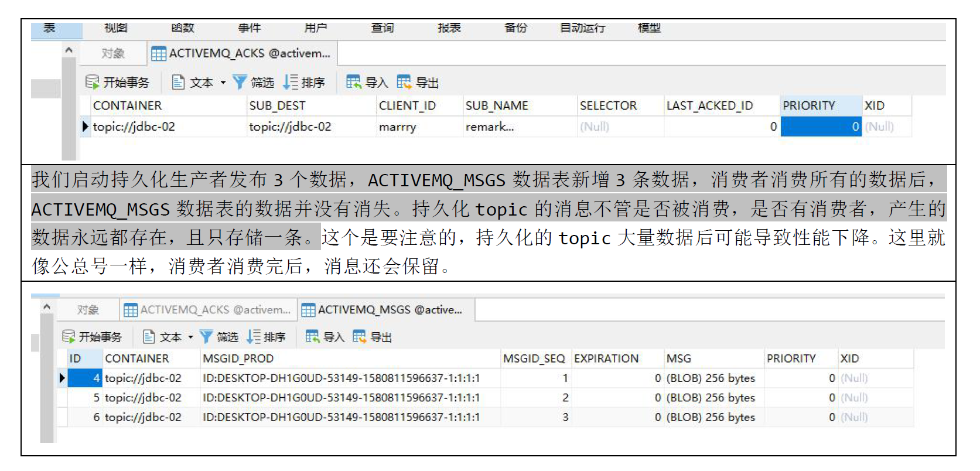Click 开始事务 icon in upper toolbar
This screenshot has width=980, height=471.
coord(92,82)
